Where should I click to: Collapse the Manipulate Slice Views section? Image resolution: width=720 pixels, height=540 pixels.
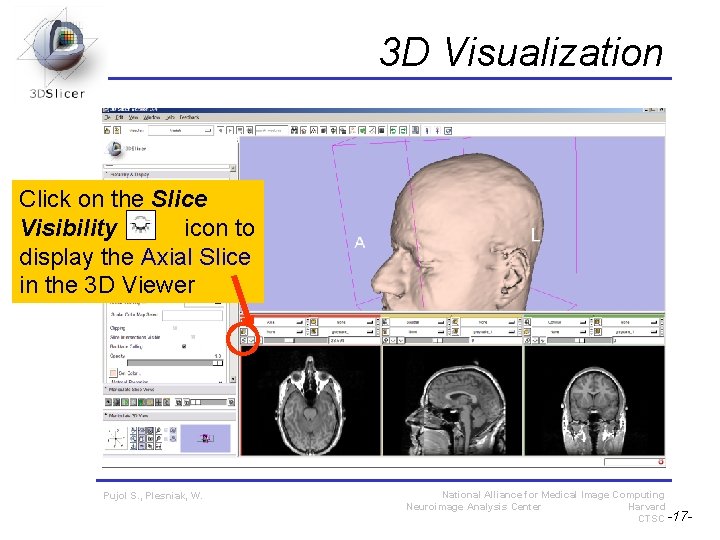(169, 389)
